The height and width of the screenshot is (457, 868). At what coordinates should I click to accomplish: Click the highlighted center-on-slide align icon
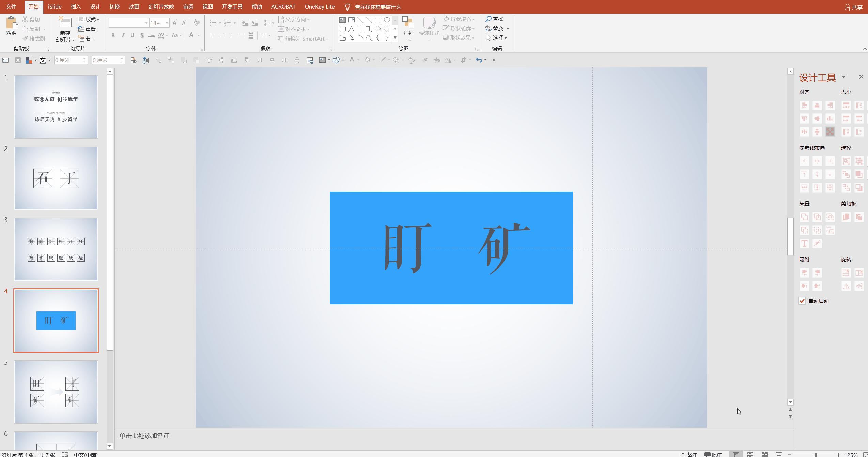(830, 132)
